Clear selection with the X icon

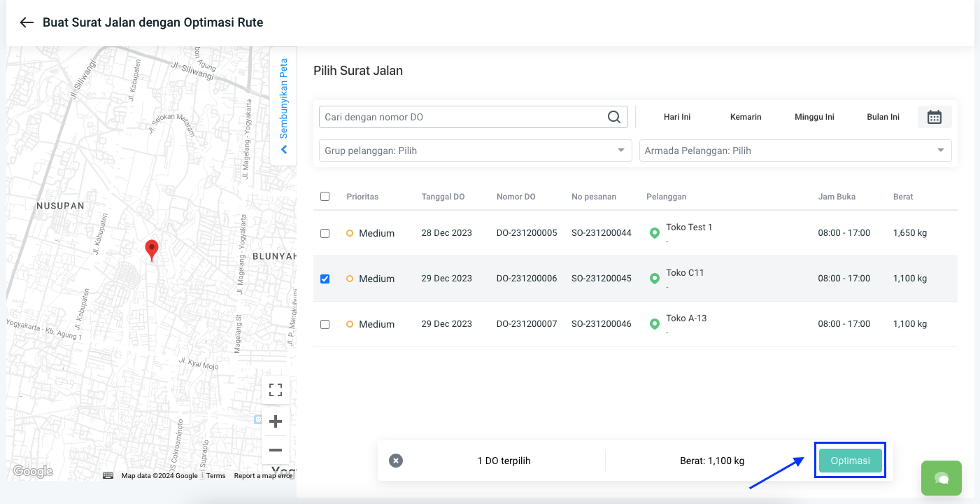coord(396,461)
